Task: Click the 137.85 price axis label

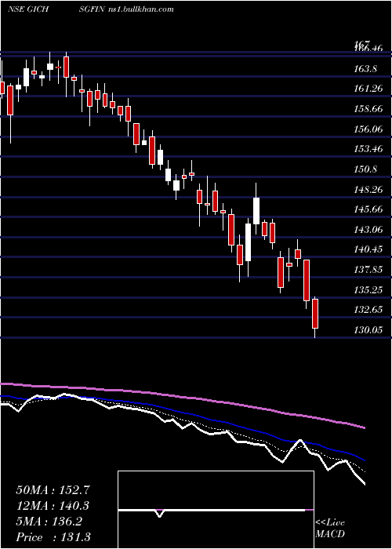Action: (368, 270)
